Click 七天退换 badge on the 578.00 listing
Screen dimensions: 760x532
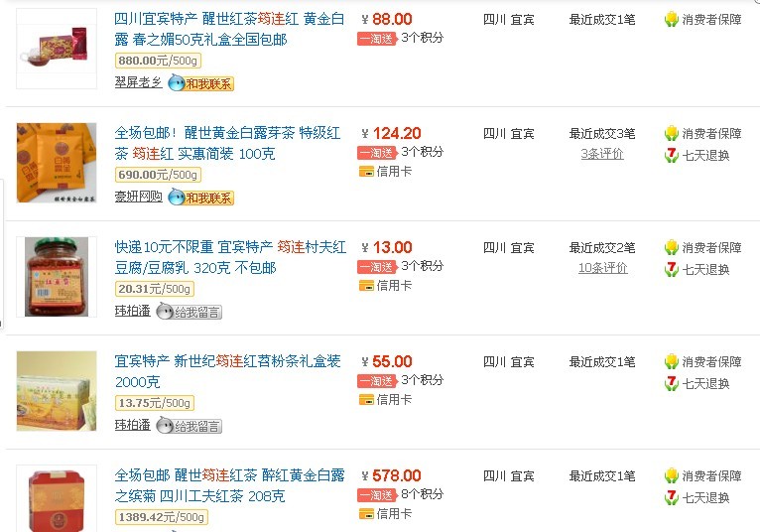(x=697, y=497)
